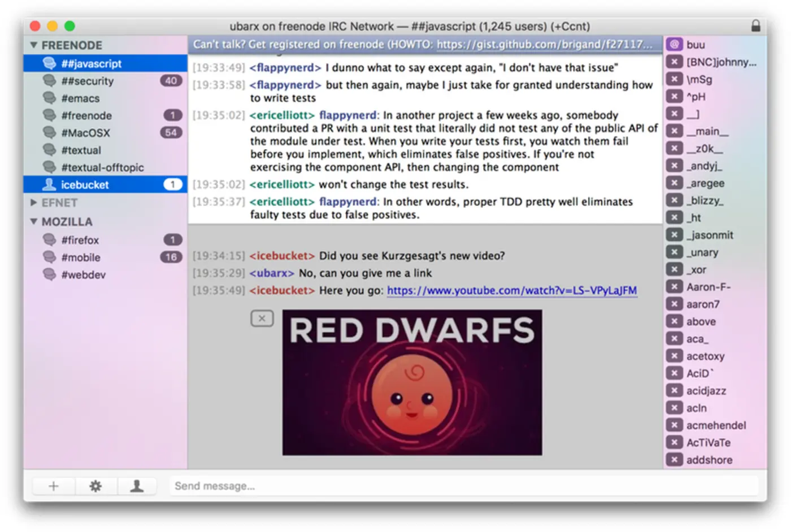Click the 54 unread badge on #MacOSX
This screenshot has height=532, width=791.
(171, 133)
